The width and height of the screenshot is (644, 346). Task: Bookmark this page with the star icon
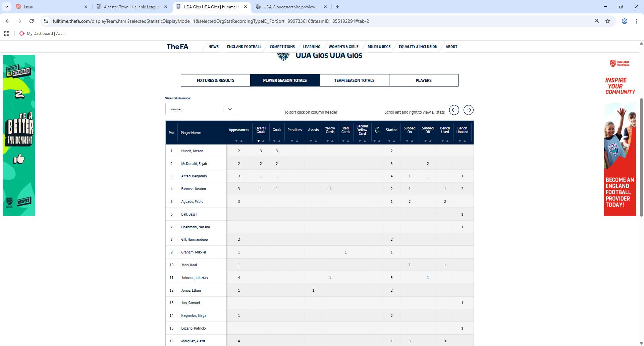point(608,21)
